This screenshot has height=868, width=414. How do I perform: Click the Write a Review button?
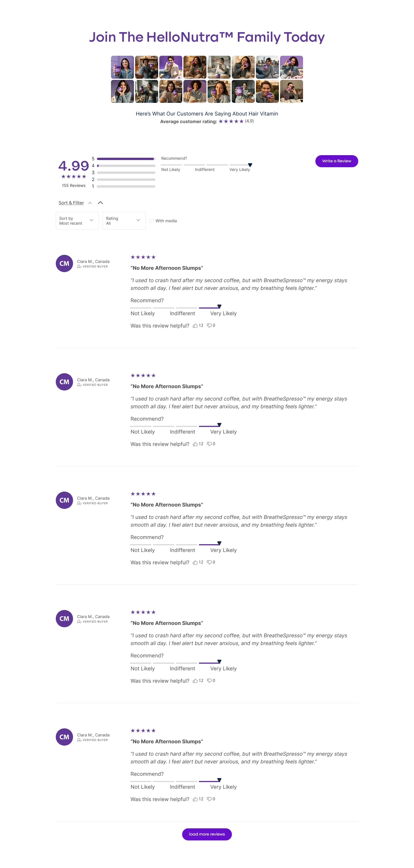[336, 161]
